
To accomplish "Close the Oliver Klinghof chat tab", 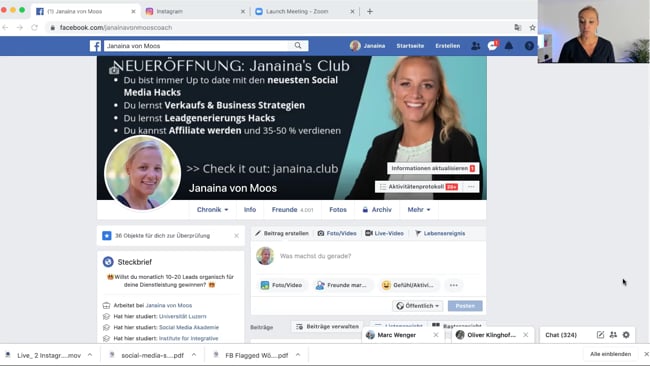I will 526,335.
